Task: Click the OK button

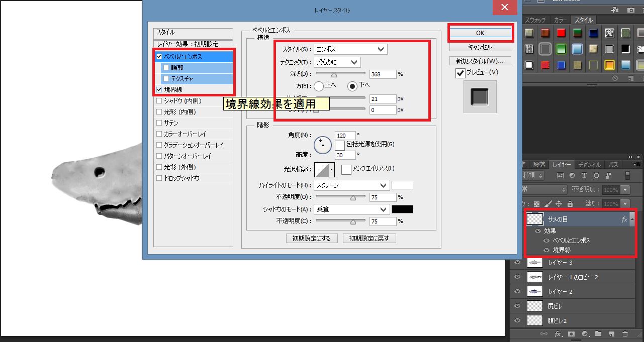Action: [x=480, y=33]
